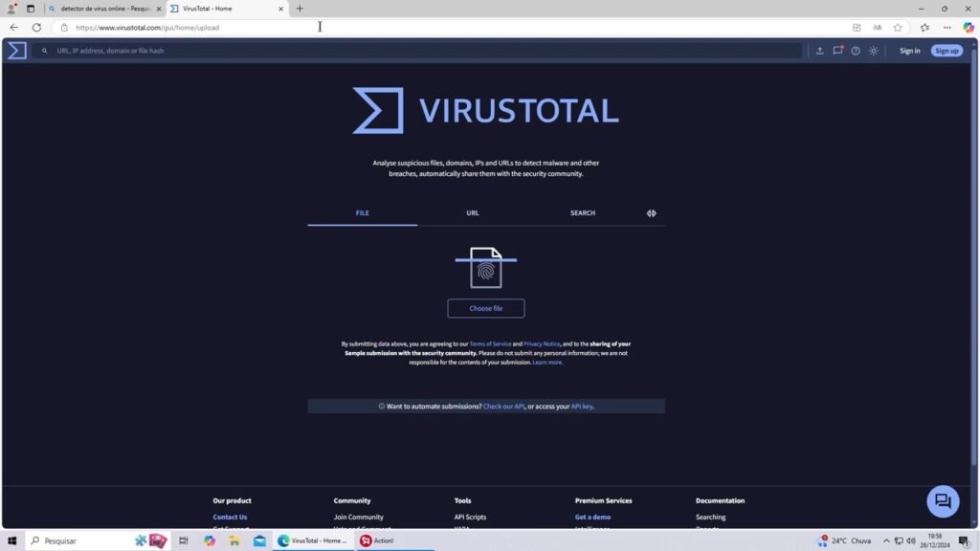Open the favorites list icon
This screenshot has height=551, width=980.
[925, 28]
